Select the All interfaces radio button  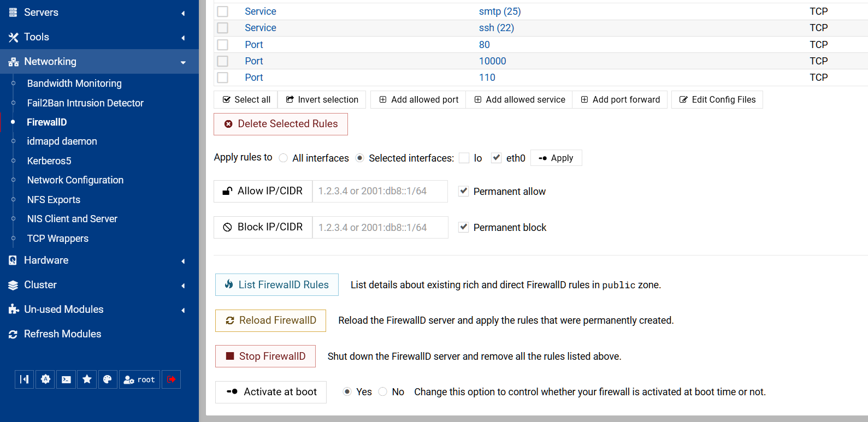(x=283, y=158)
